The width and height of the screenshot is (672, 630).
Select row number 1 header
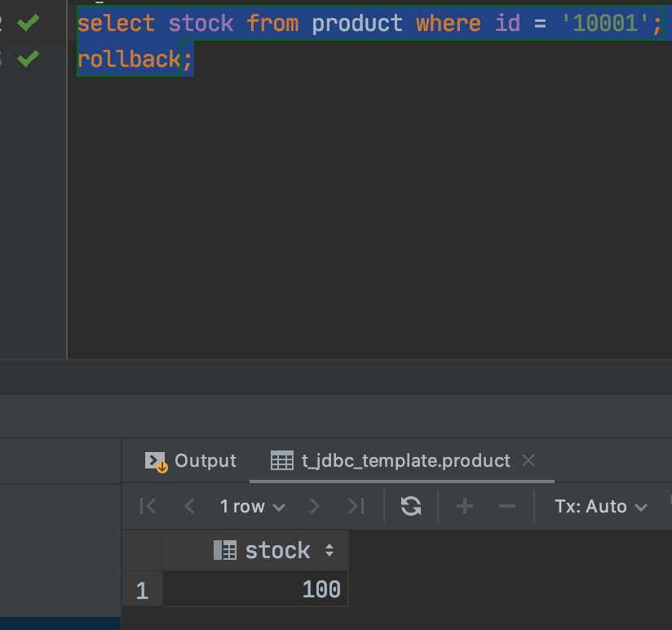[142, 590]
